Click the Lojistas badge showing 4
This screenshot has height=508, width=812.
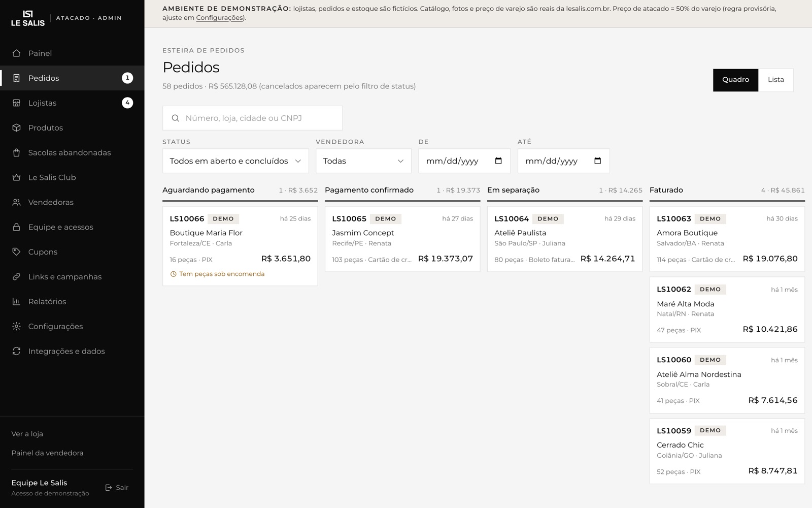(x=127, y=103)
